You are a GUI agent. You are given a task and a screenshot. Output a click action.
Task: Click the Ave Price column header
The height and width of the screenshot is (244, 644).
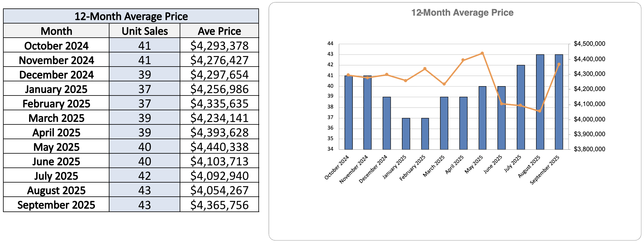[x=219, y=31]
